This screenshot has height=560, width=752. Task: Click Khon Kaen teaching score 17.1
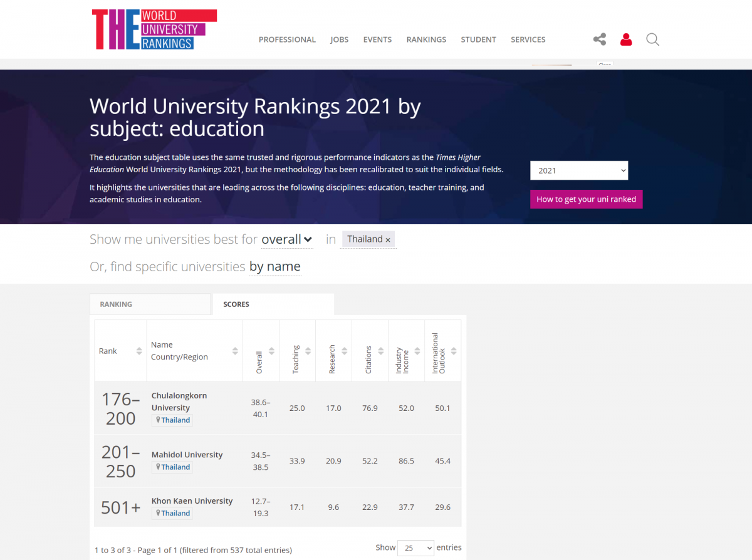click(297, 507)
